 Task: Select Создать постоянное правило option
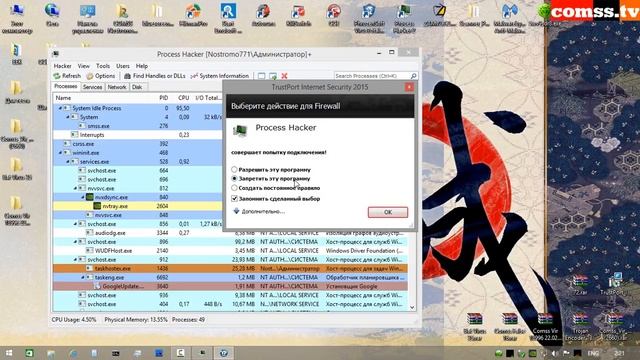coord(234,188)
